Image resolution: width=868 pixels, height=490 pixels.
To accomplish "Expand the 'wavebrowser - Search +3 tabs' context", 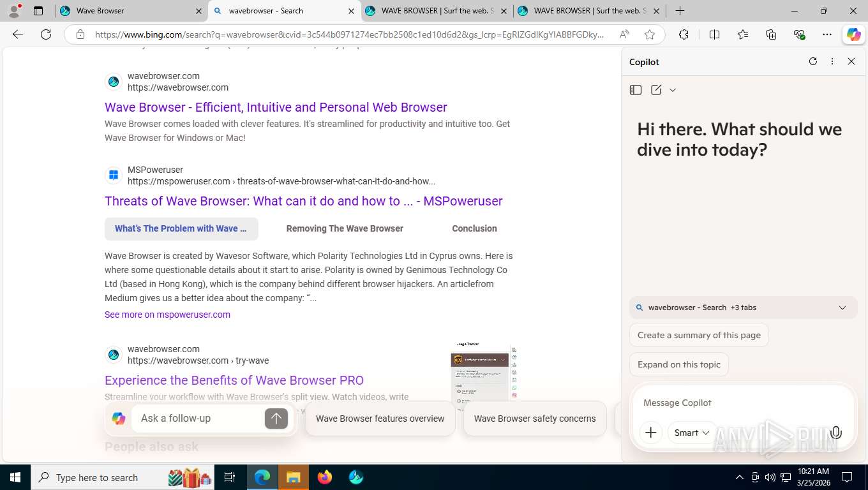I will click(x=743, y=308).
